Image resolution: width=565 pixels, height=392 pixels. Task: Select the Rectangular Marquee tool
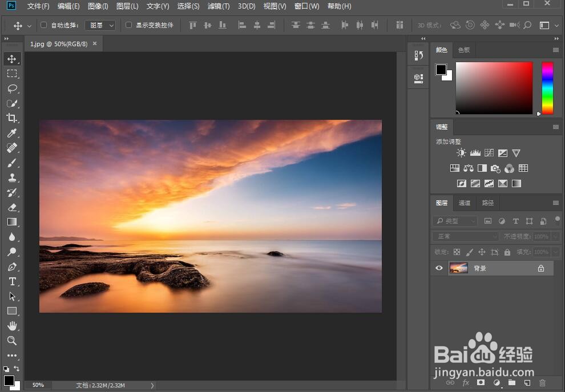tap(12, 74)
